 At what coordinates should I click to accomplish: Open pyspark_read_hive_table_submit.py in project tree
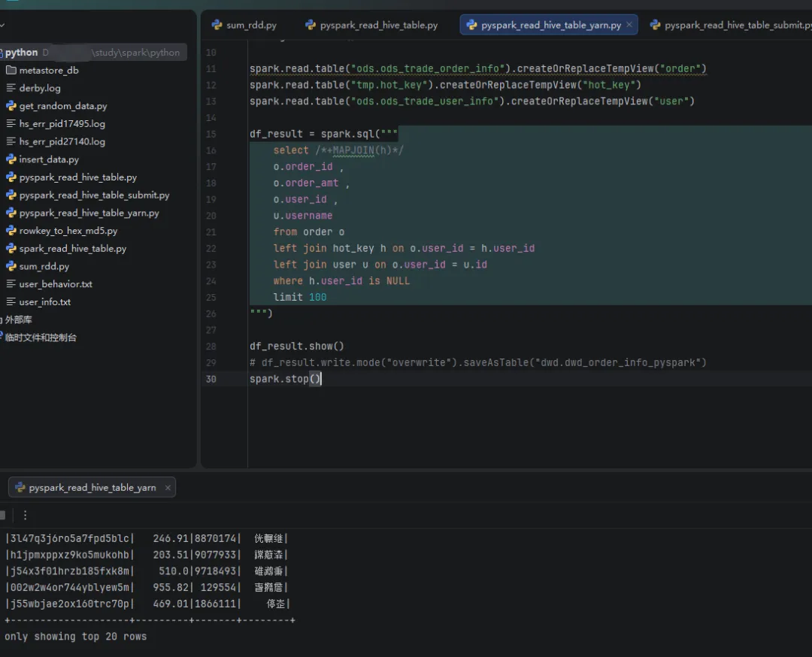coord(94,195)
